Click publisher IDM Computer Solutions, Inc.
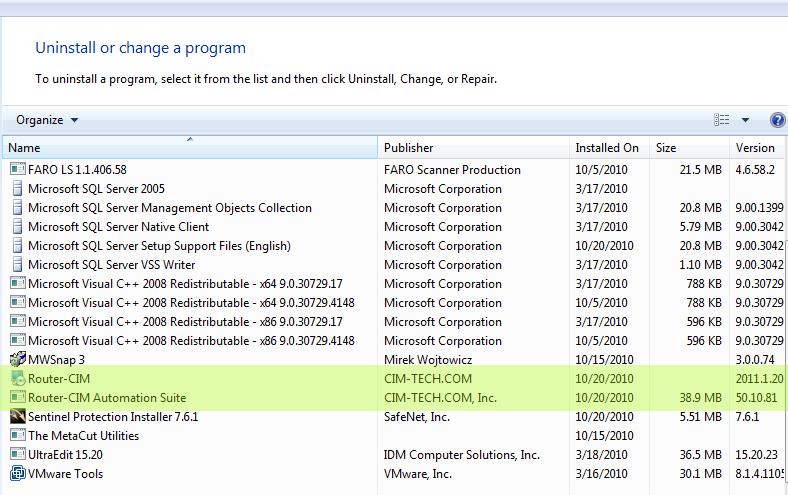The image size is (788, 495). tap(462, 455)
